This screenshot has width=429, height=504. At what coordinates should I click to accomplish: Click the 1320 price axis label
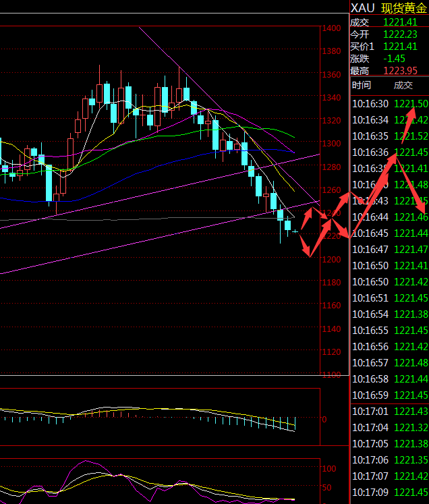[331, 121]
